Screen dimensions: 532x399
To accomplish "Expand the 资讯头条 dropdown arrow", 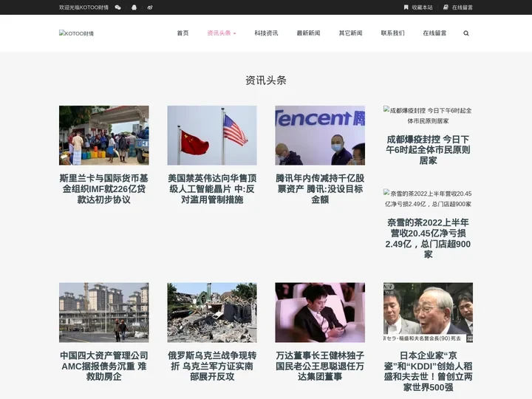I will click(x=234, y=33).
